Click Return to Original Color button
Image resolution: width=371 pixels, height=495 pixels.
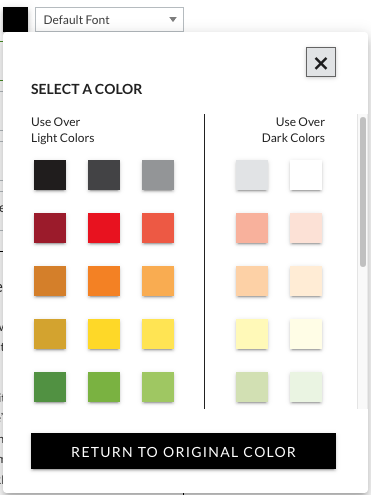pyautogui.click(x=183, y=451)
